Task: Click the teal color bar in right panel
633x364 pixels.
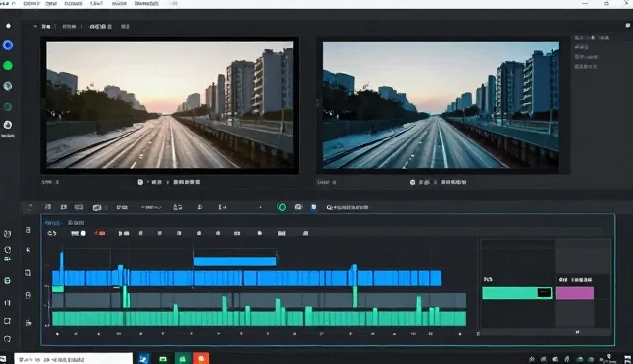Action: (516, 293)
